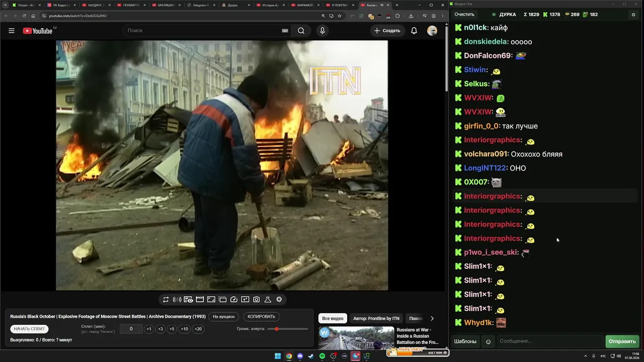Click username girfin_0_0 in chat
644x362 pixels.
pyautogui.click(x=481, y=126)
